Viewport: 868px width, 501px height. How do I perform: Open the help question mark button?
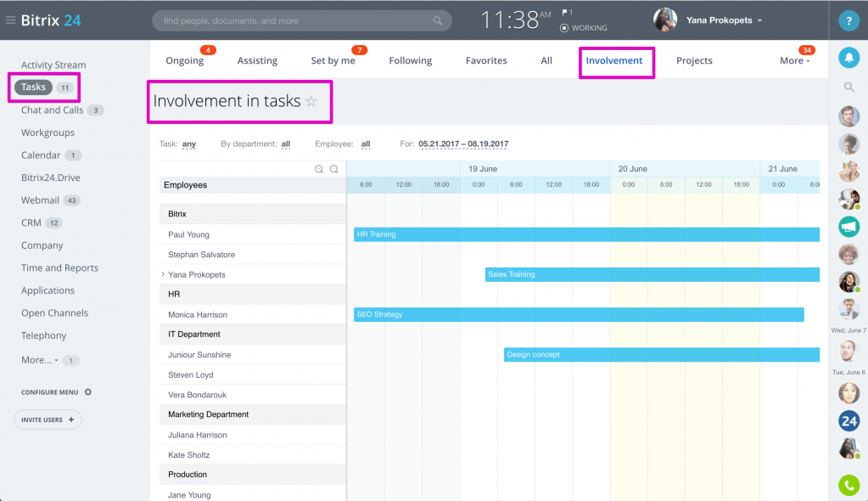click(x=848, y=20)
